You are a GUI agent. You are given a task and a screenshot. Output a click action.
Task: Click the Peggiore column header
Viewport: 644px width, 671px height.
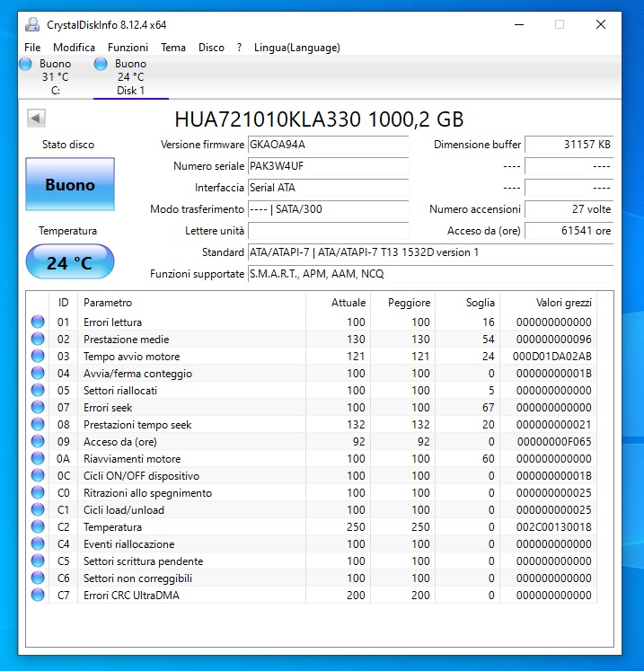[402, 303]
